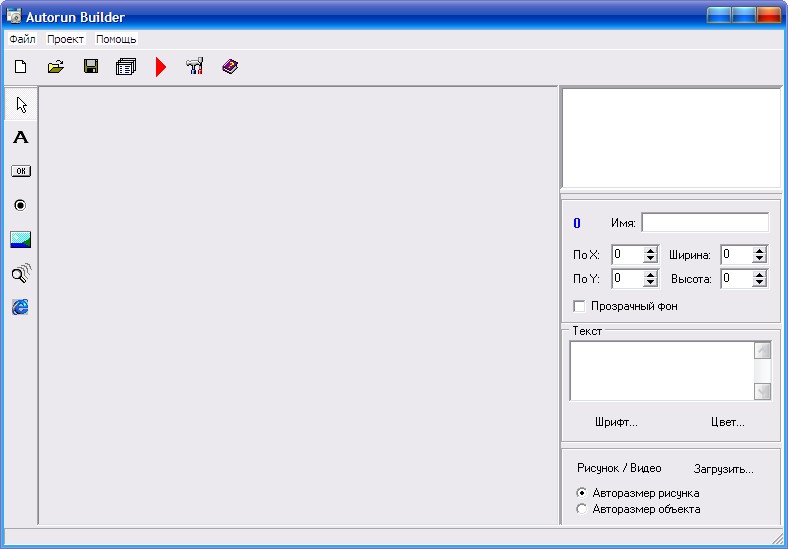The height and width of the screenshot is (549, 788).
Task: Click the white preview box at top right
Action: tap(671, 138)
